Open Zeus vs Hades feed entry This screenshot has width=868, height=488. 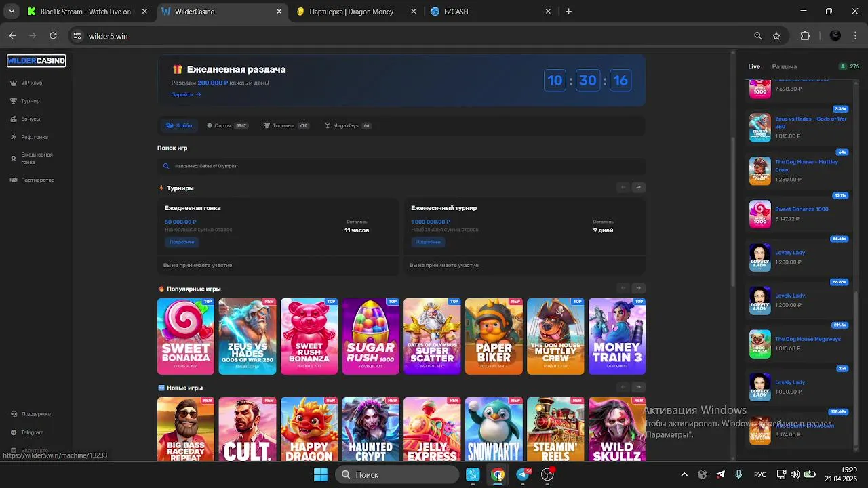click(x=799, y=127)
